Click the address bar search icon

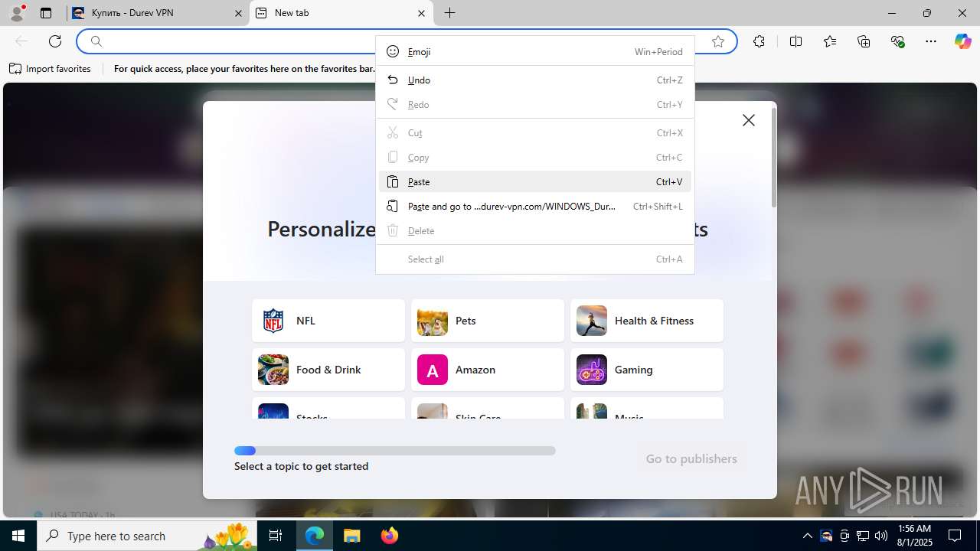pyautogui.click(x=96, y=41)
